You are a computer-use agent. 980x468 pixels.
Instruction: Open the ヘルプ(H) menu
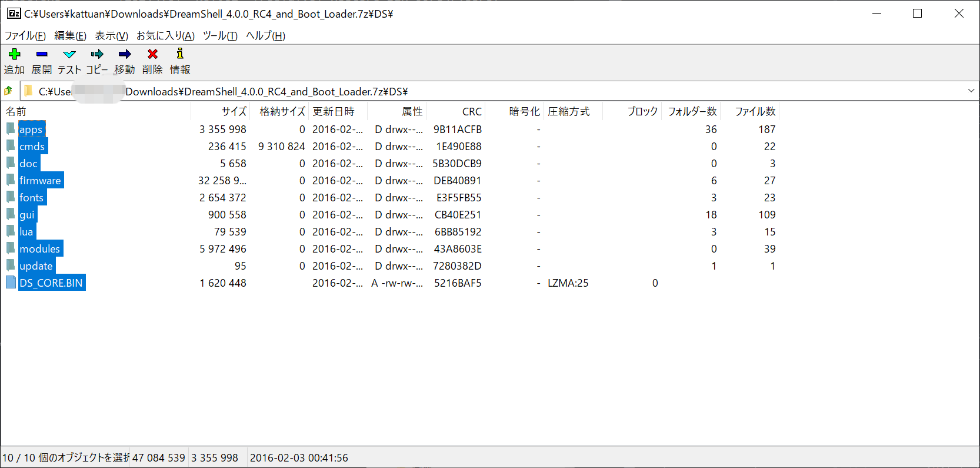(266, 36)
